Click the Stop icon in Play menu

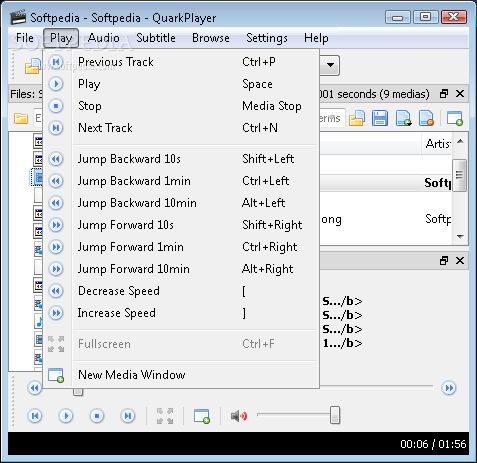click(56, 106)
